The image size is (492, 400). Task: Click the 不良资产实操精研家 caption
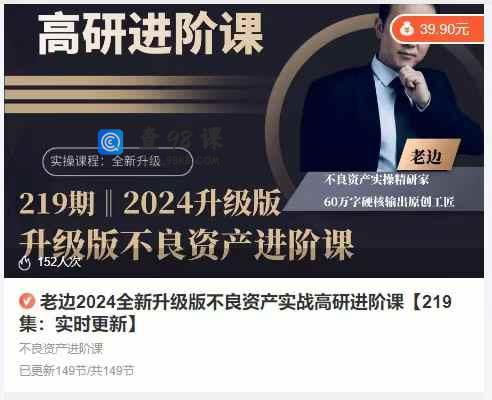[x=377, y=180]
